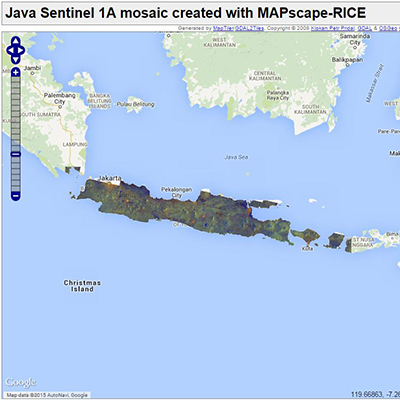Click the coordinate readout at bottom right
This screenshot has width=400, height=400.
tap(375, 395)
